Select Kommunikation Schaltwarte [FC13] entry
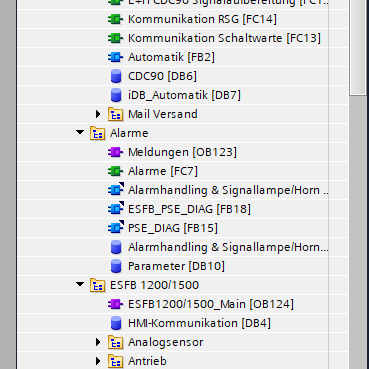369x369 pixels. coord(224,38)
